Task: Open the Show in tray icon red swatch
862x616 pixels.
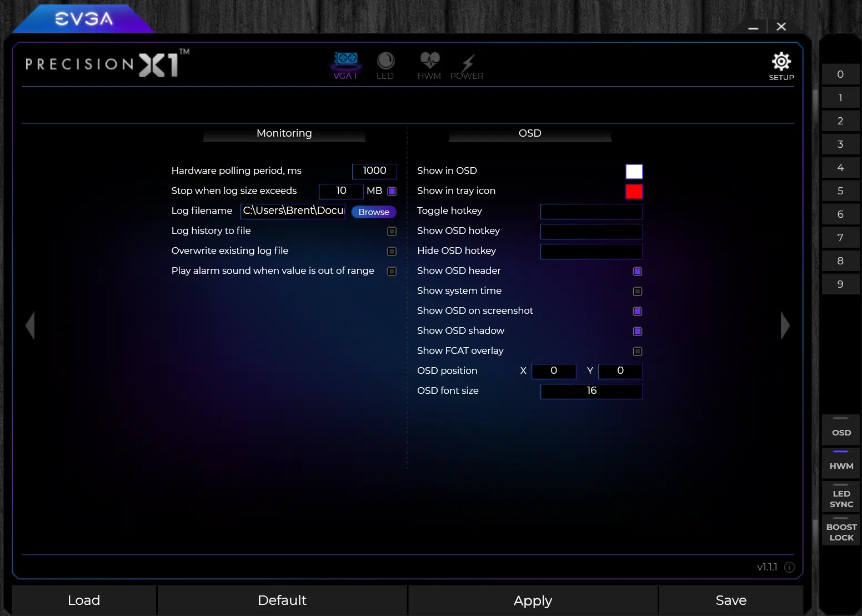Action: click(634, 191)
